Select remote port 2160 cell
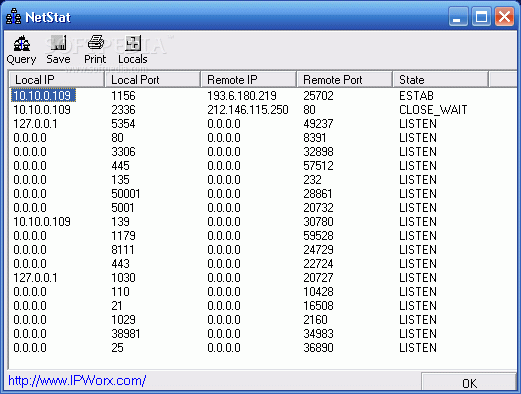Image resolution: width=521 pixels, height=394 pixels. click(x=315, y=320)
